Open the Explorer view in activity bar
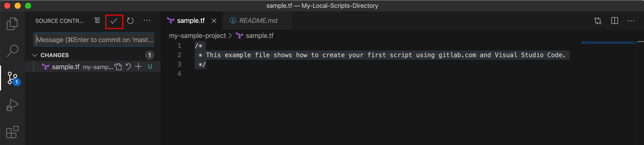644x145 pixels. point(12,24)
